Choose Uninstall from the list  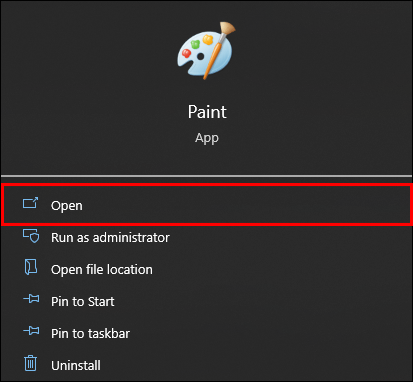pyautogui.click(x=76, y=366)
